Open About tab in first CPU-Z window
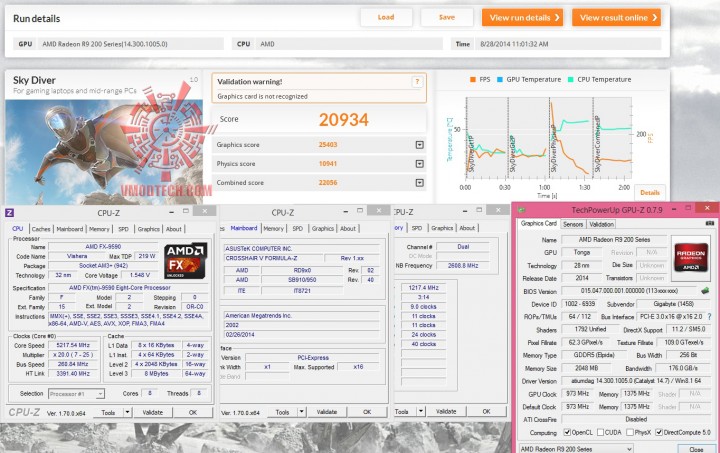Image resolution: width=720 pixels, height=453 pixels. click(x=174, y=229)
